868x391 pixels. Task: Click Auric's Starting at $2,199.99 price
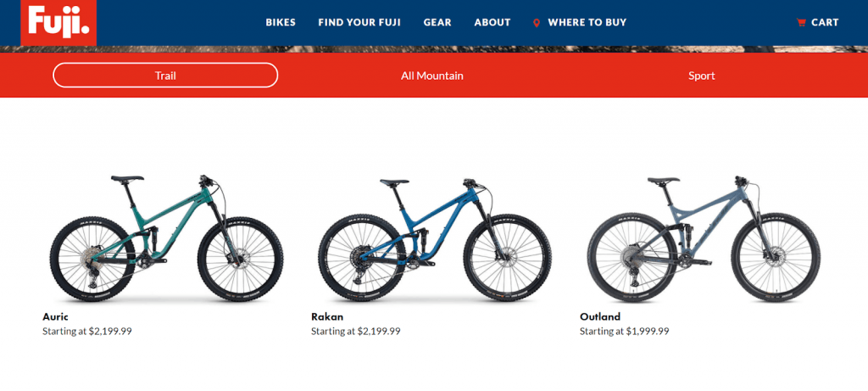(x=87, y=331)
